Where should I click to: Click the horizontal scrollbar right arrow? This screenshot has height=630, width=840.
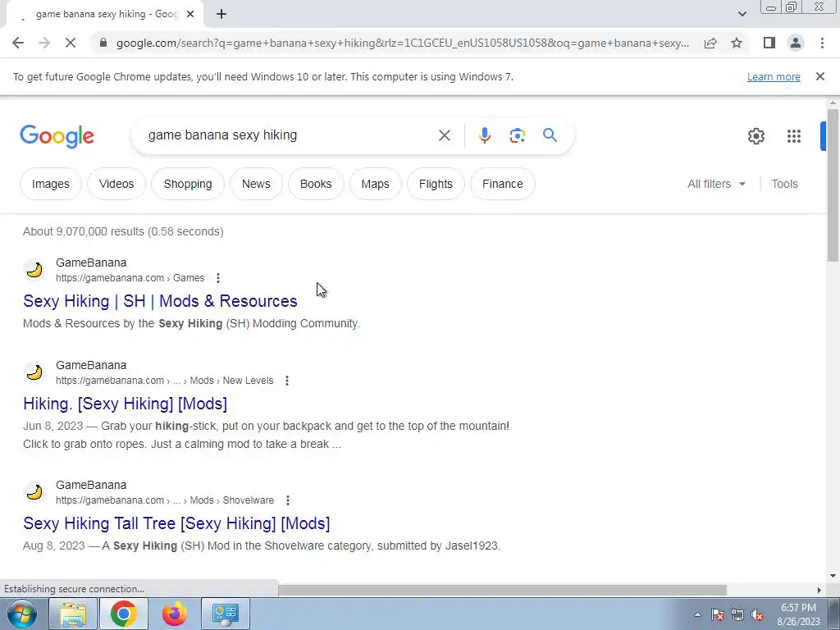click(819, 590)
